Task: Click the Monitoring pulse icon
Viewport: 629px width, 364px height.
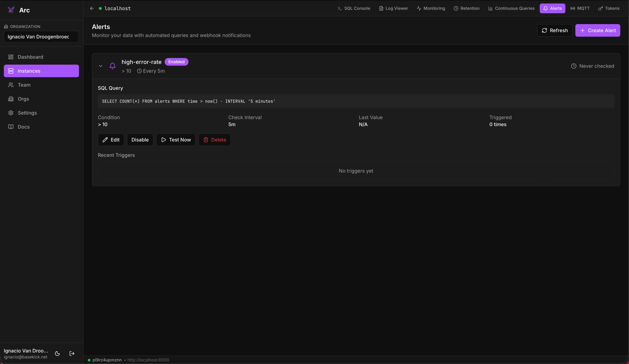Action: click(419, 9)
